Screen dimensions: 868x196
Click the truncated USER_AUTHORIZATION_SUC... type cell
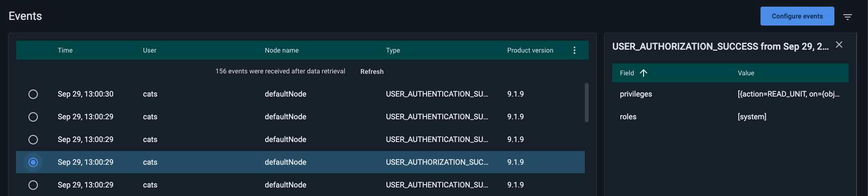coord(437,162)
